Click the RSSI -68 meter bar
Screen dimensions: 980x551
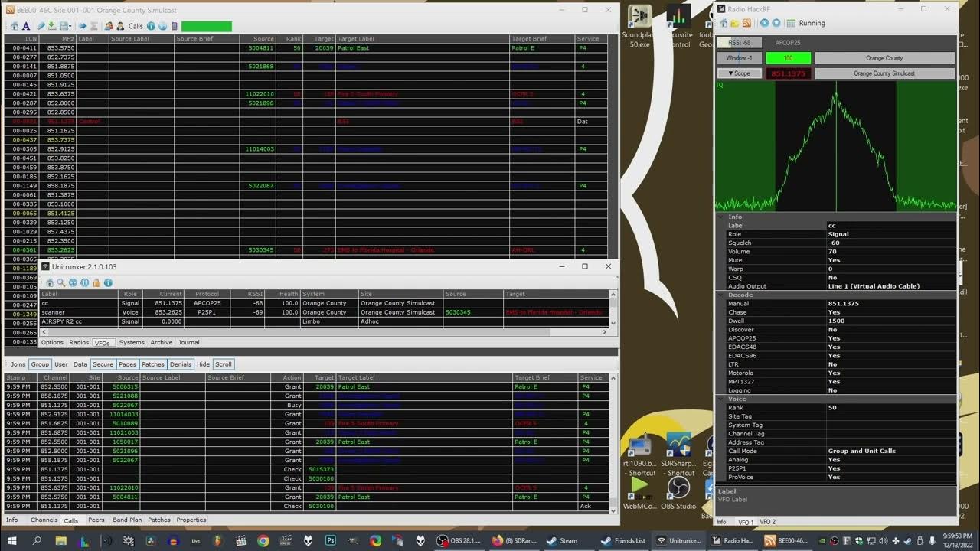(x=739, y=43)
